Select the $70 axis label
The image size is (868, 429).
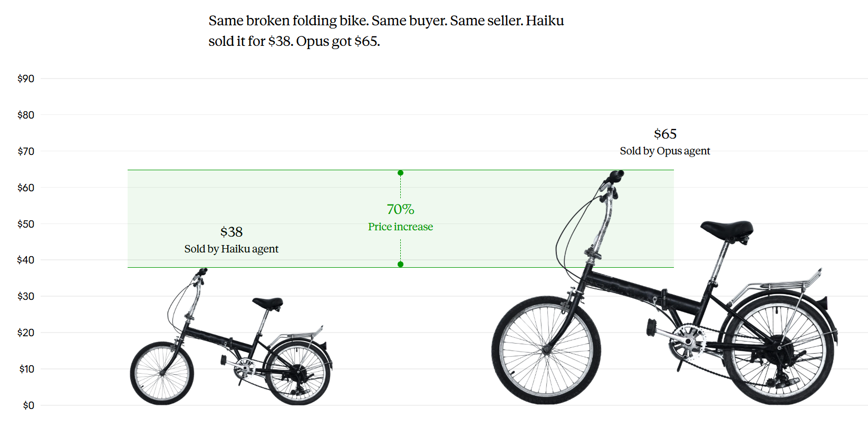[26, 151]
